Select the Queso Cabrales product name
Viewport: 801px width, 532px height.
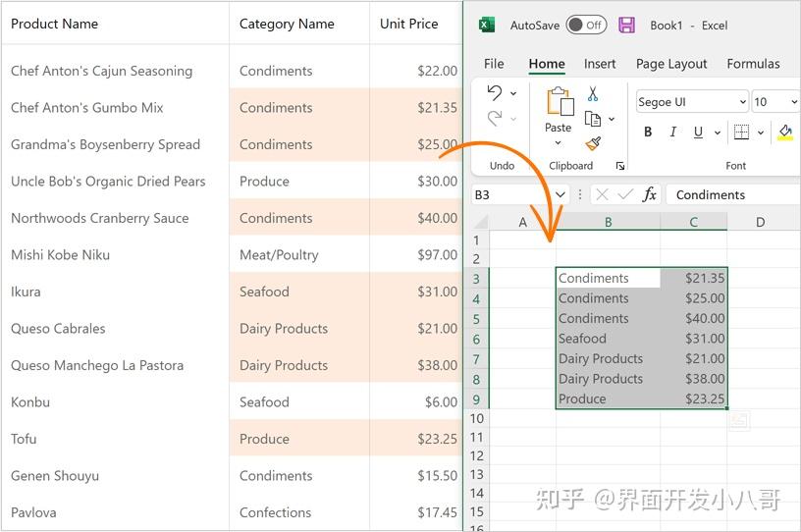pyautogui.click(x=58, y=328)
